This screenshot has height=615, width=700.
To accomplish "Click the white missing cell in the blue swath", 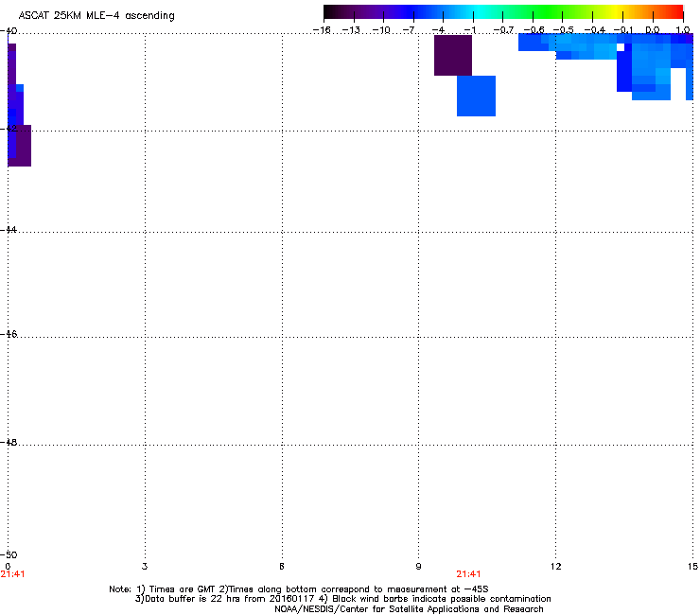I will [621, 47].
